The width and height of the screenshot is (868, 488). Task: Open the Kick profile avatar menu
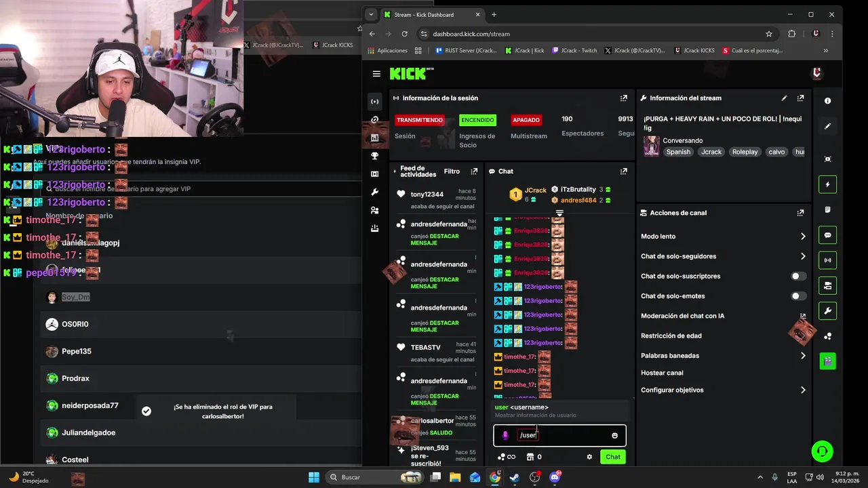[817, 73]
